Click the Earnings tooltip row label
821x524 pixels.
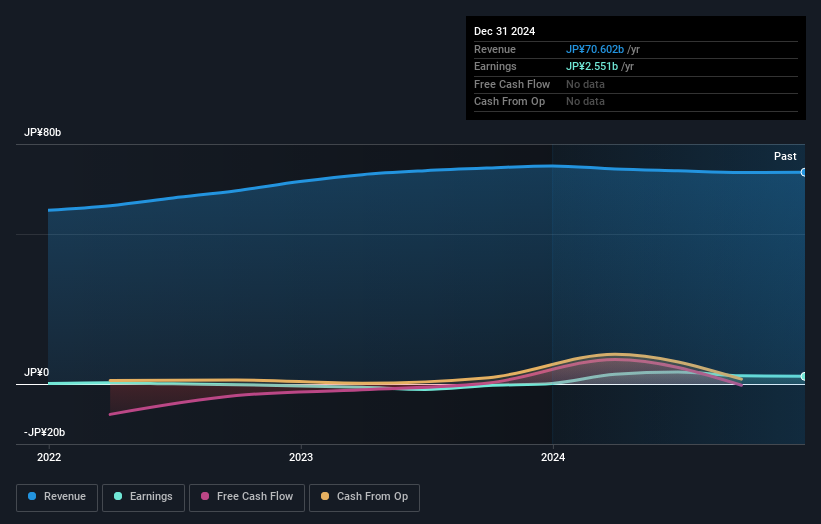pos(495,66)
